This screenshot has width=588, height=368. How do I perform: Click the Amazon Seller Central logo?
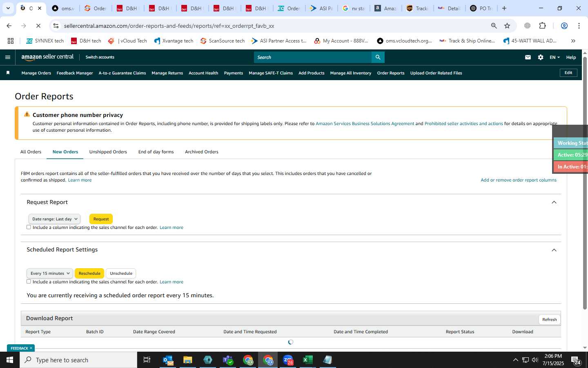(x=47, y=57)
